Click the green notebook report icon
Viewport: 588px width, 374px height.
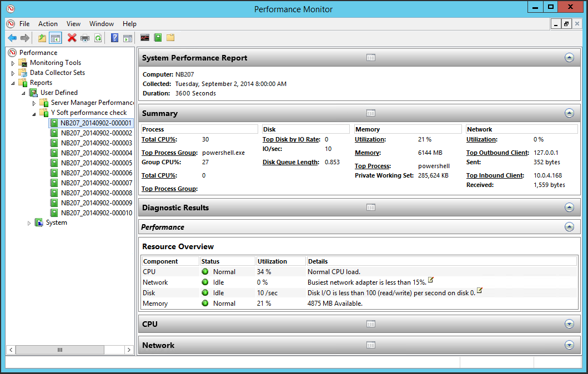click(x=158, y=38)
